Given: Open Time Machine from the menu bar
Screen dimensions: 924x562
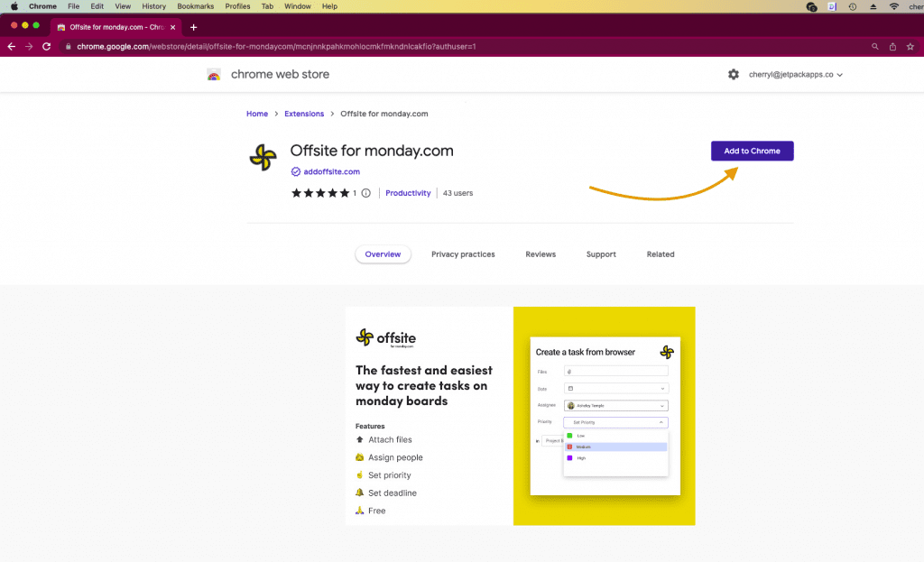Looking at the screenshot, I should click(x=853, y=6).
